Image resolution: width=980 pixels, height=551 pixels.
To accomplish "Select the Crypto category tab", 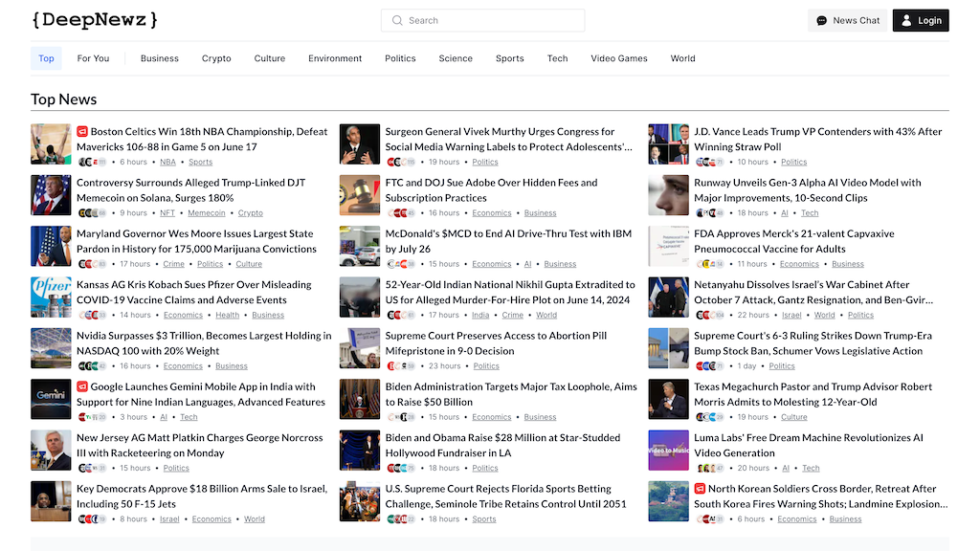I will [216, 58].
